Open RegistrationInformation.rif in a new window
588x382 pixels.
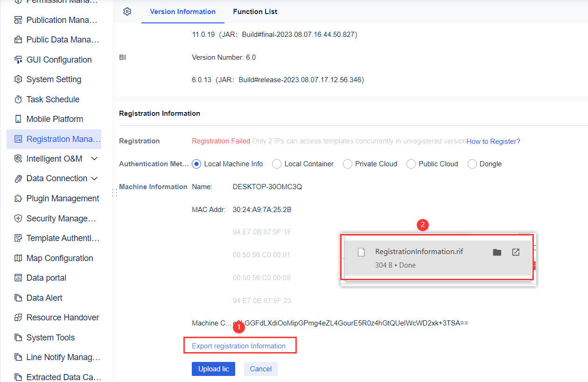[515, 252]
